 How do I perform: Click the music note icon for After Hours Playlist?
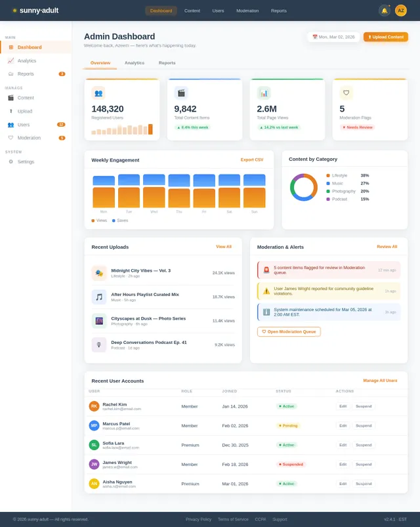point(99,297)
